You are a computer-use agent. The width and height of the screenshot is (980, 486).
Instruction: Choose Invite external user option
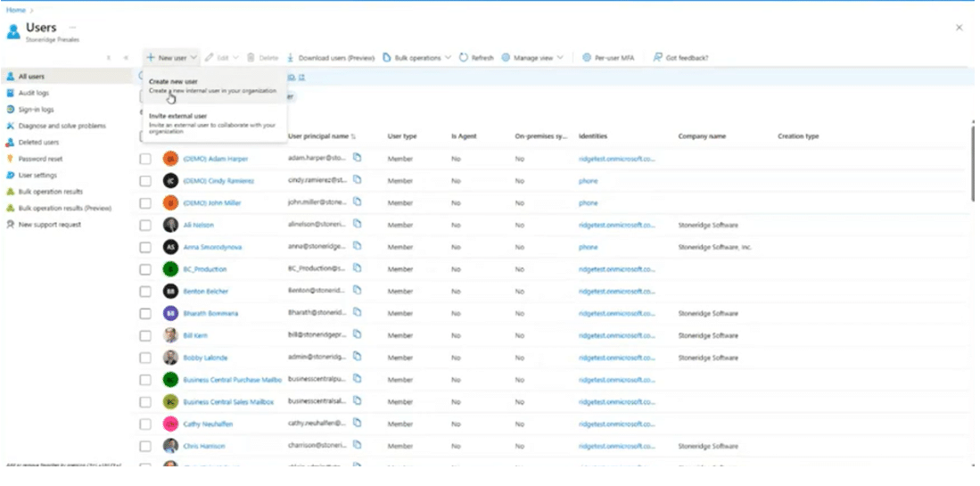pos(177,116)
